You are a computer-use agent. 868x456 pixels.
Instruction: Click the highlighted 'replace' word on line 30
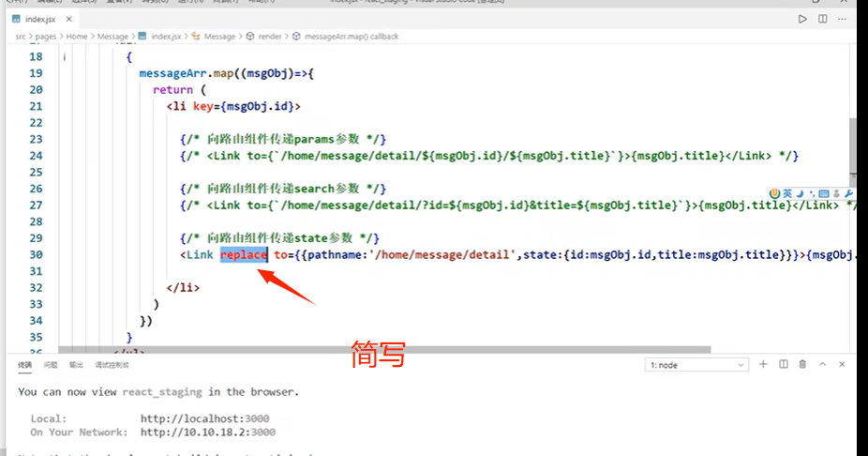244,255
